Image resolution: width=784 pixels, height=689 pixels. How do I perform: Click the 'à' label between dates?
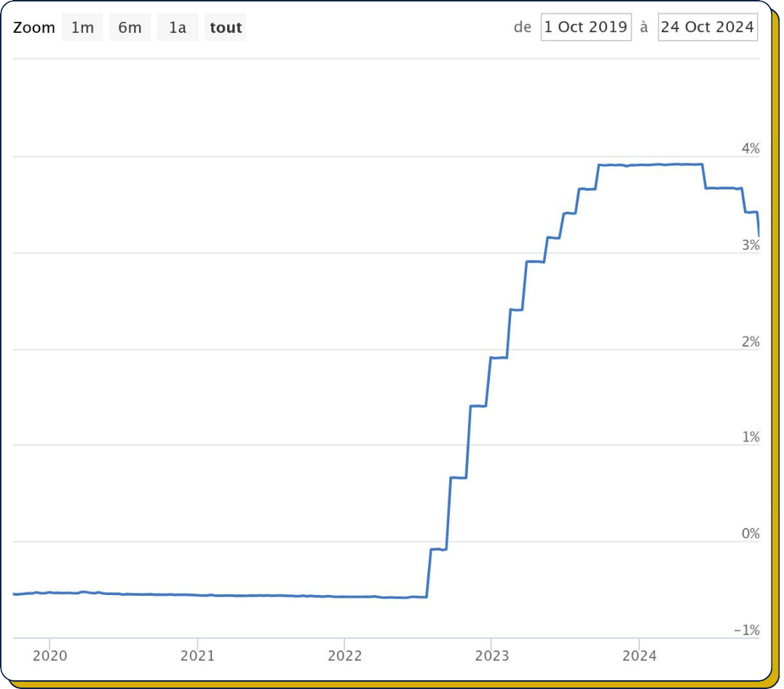644,26
